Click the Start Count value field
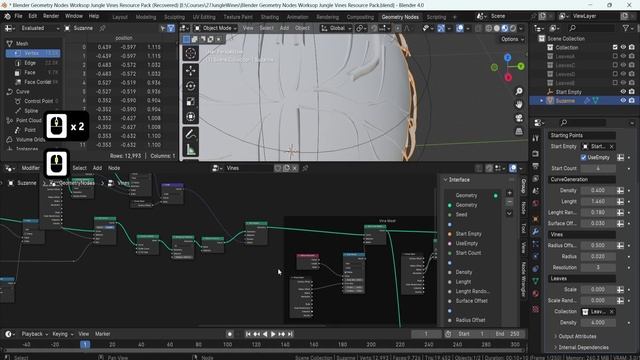This screenshot has width=640, height=360. 598,168
